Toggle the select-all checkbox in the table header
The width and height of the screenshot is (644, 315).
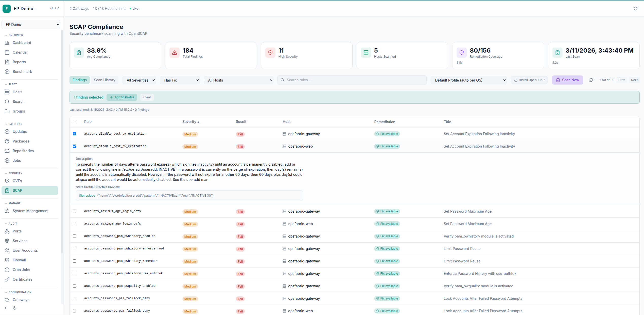point(74,122)
